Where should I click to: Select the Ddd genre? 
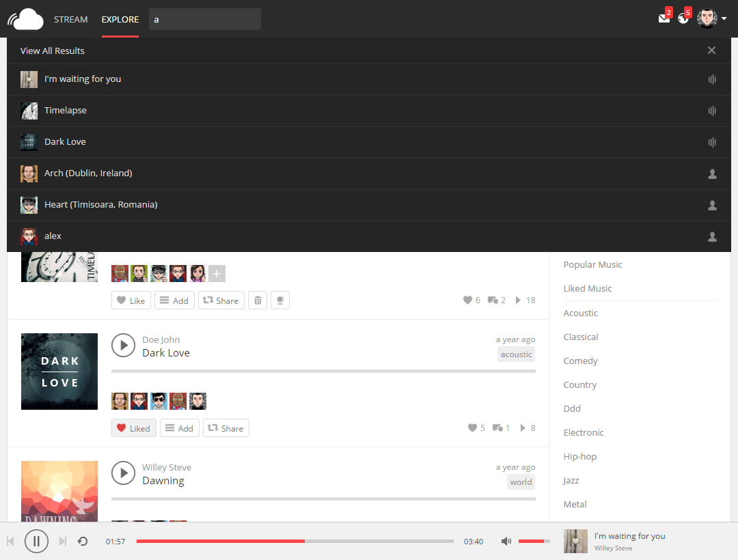coord(572,409)
